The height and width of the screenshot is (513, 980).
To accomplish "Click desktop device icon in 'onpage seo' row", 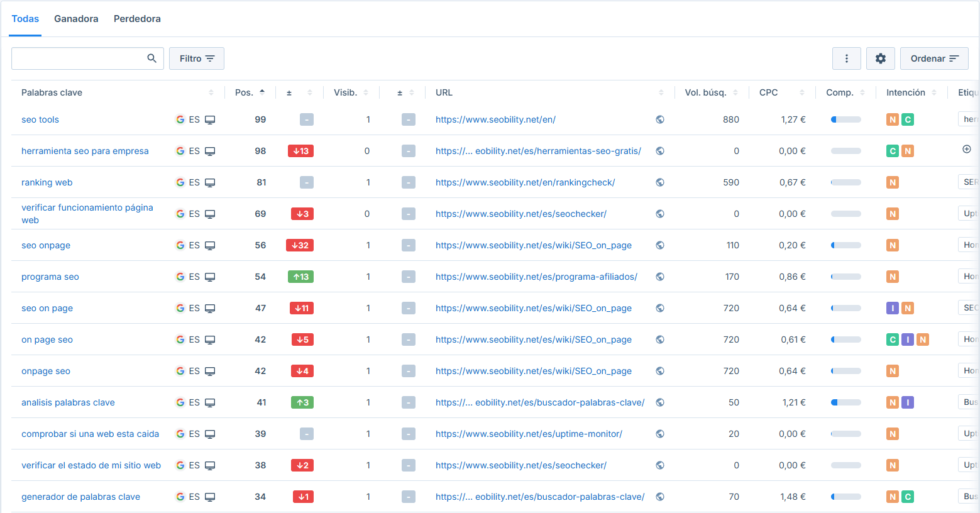I will [x=210, y=372].
